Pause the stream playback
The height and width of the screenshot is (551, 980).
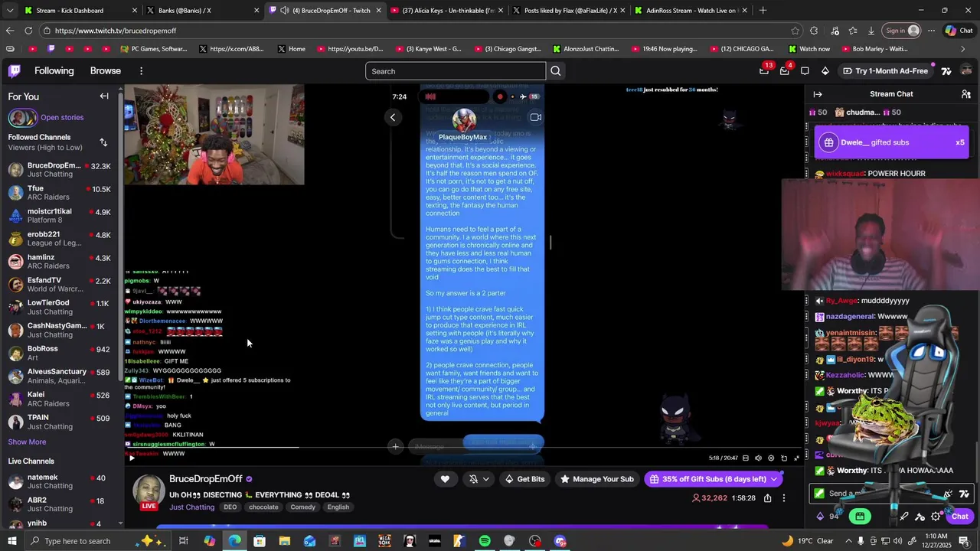[132, 458]
